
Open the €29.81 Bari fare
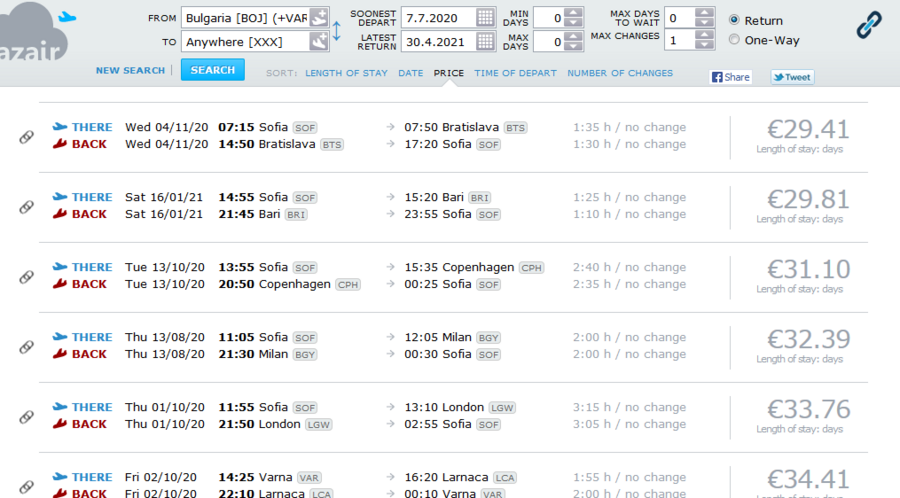pos(808,199)
